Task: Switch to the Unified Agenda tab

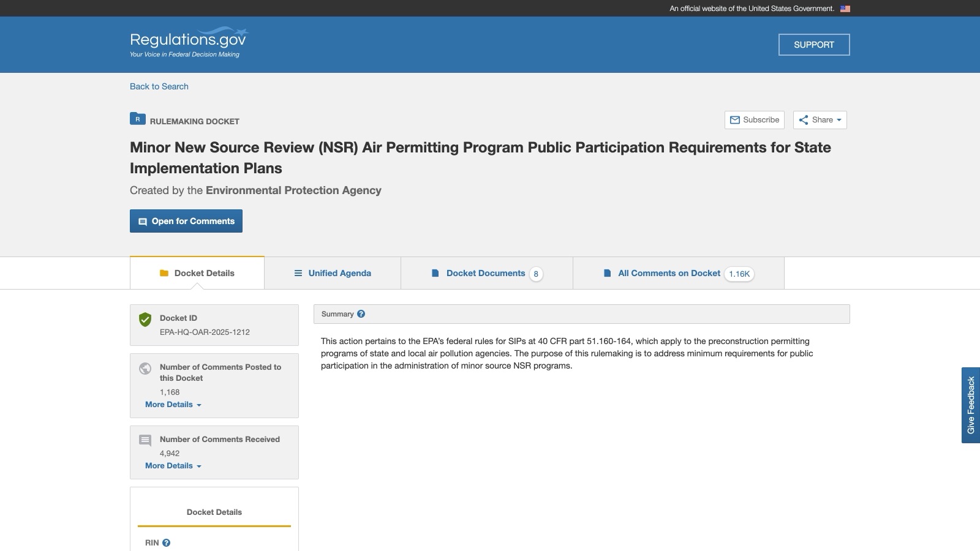Action: [333, 273]
